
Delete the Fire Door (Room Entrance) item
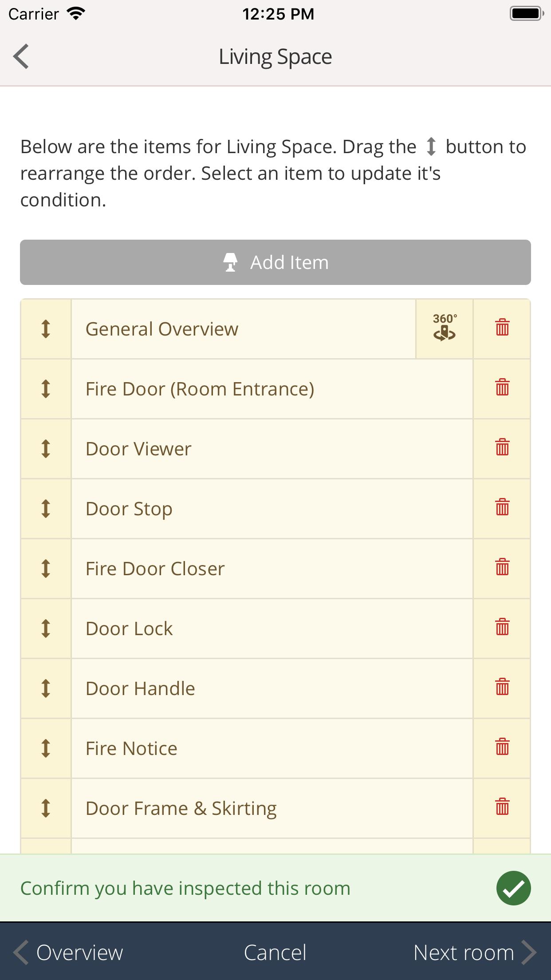[502, 389]
